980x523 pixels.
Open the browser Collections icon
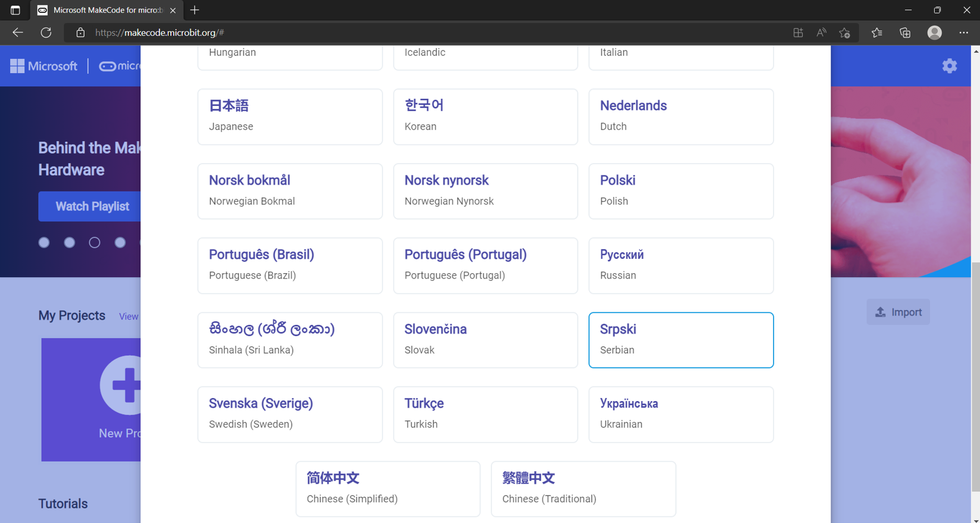tap(905, 33)
